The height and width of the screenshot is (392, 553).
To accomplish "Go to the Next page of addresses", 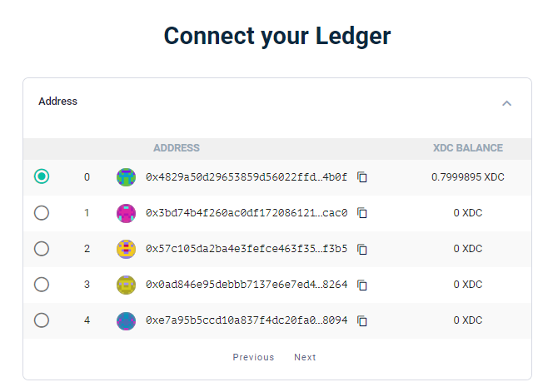I will click(305, 357).
